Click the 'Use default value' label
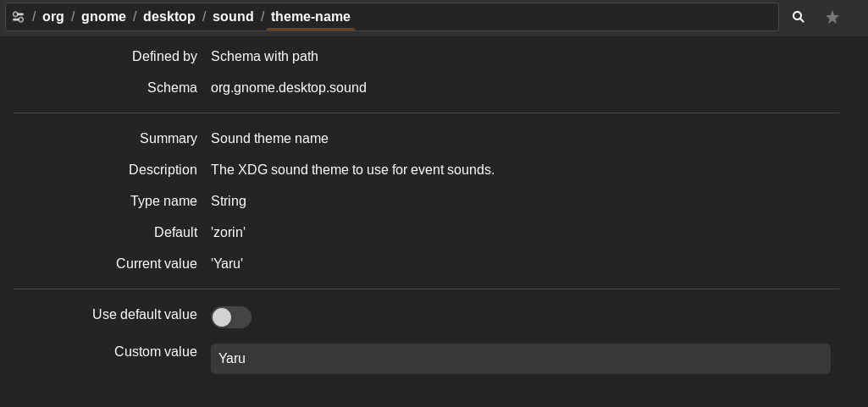868x407 pixels. 145,314
